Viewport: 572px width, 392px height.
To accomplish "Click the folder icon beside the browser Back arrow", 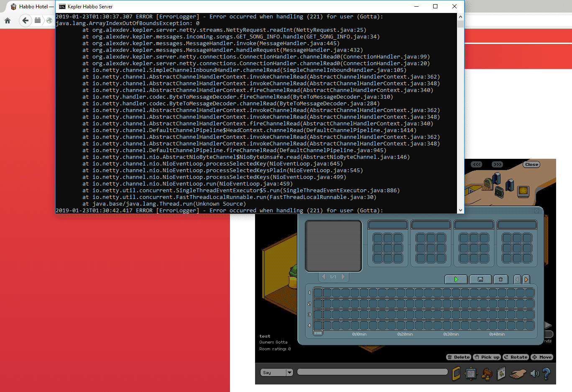I will (38, 20).
